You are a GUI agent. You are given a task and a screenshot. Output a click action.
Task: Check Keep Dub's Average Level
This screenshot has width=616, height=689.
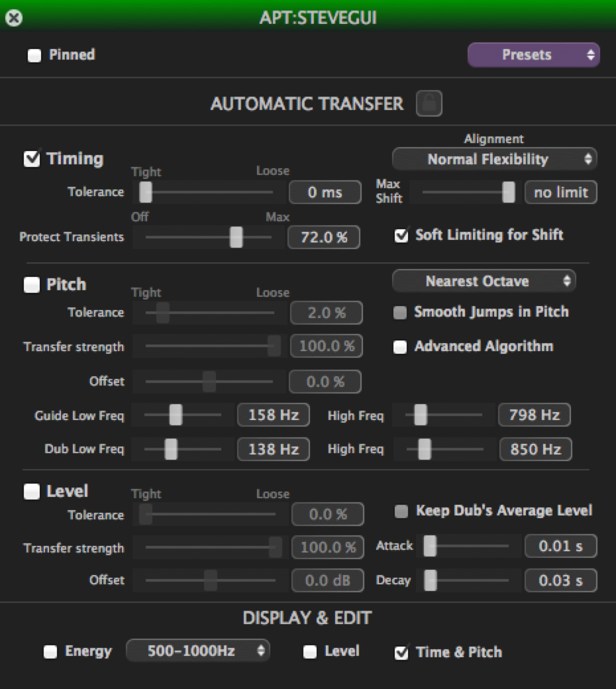click(400, 510)
